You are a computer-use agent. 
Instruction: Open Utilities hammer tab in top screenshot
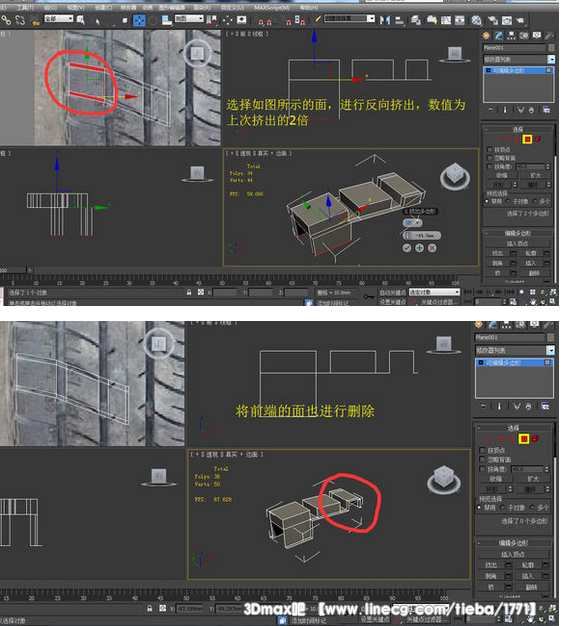[x=549, y=36]
